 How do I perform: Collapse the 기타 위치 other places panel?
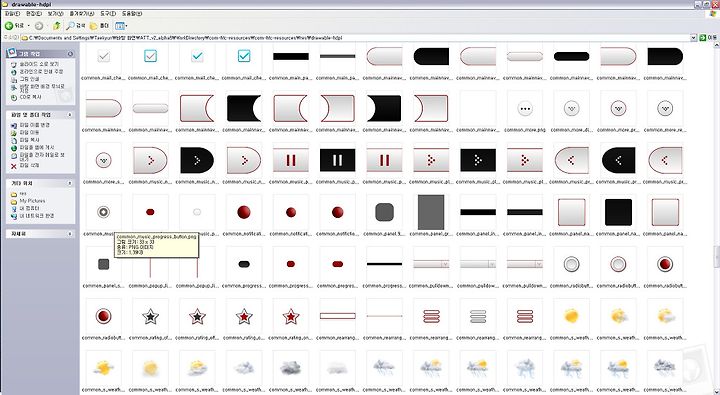[x=70, y=183]
